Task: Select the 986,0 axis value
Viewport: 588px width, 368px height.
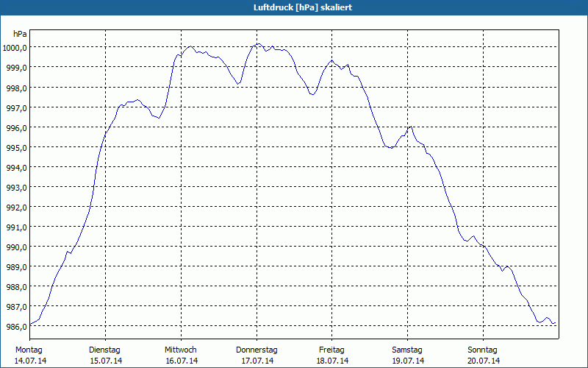Action: [17, 327]
